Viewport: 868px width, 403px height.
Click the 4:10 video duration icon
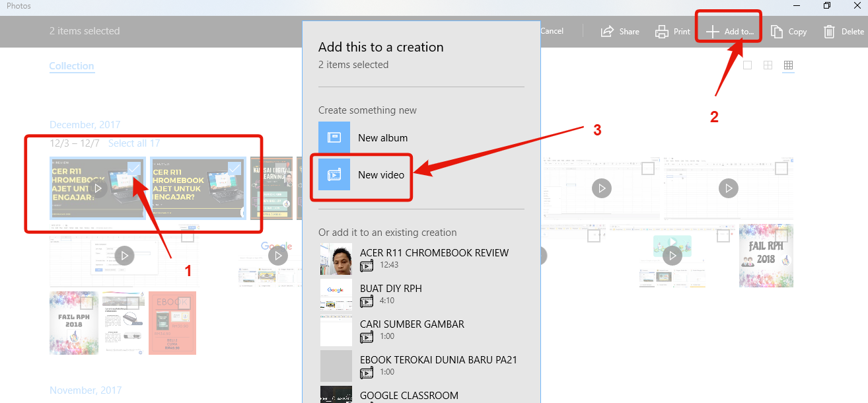[x=367, y=301]
